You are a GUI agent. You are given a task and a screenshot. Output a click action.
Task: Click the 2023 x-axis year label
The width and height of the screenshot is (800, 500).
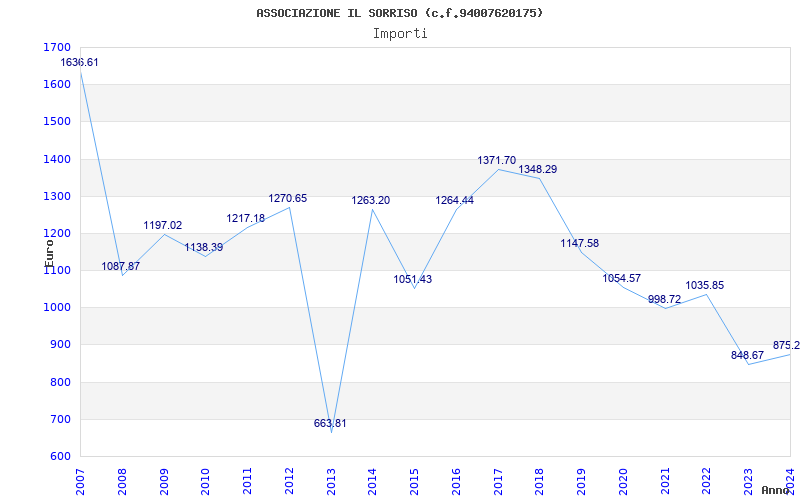pos(748,482)
